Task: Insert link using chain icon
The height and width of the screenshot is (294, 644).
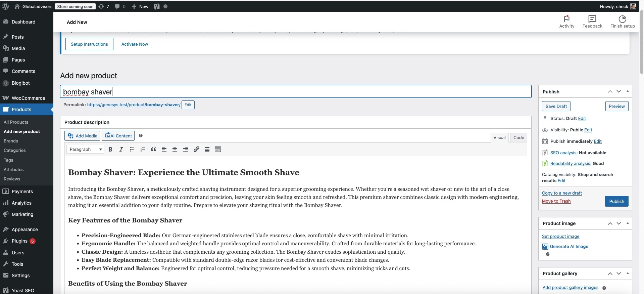Action: 196,150
